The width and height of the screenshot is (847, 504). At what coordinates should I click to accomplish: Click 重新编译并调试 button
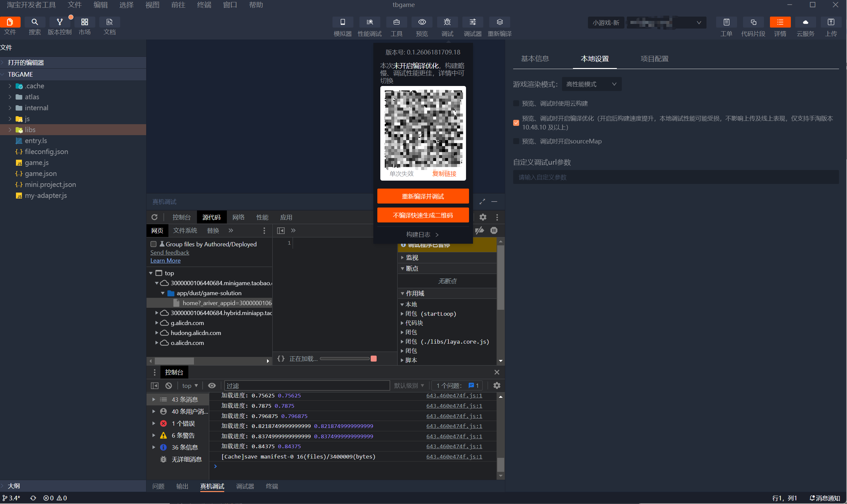(423, 196)
